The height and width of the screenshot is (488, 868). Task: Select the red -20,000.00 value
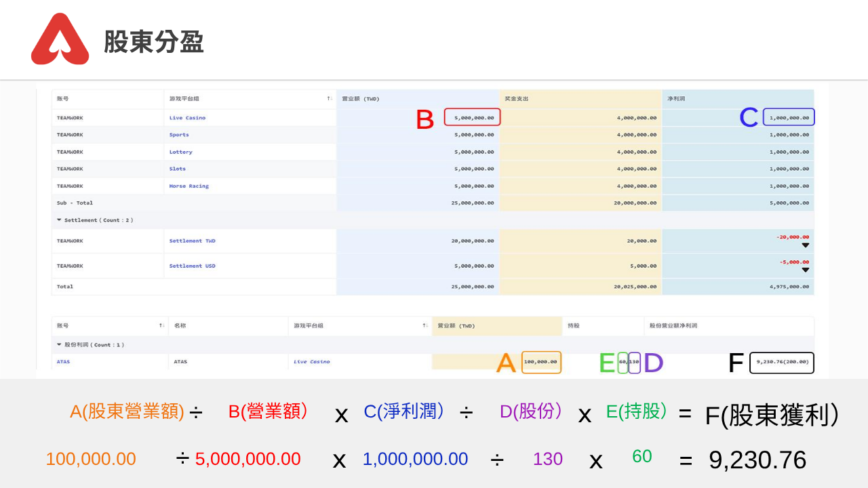(x=792, y=237)
